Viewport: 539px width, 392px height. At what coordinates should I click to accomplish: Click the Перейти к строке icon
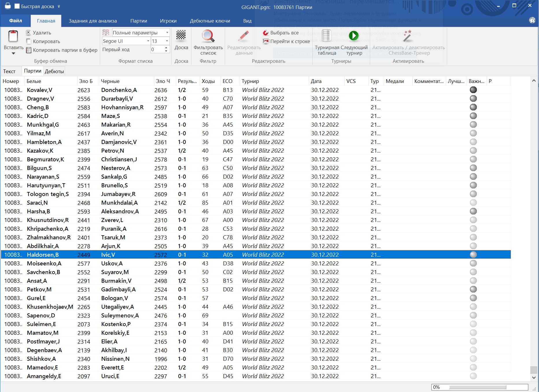[x=265, y=41]
